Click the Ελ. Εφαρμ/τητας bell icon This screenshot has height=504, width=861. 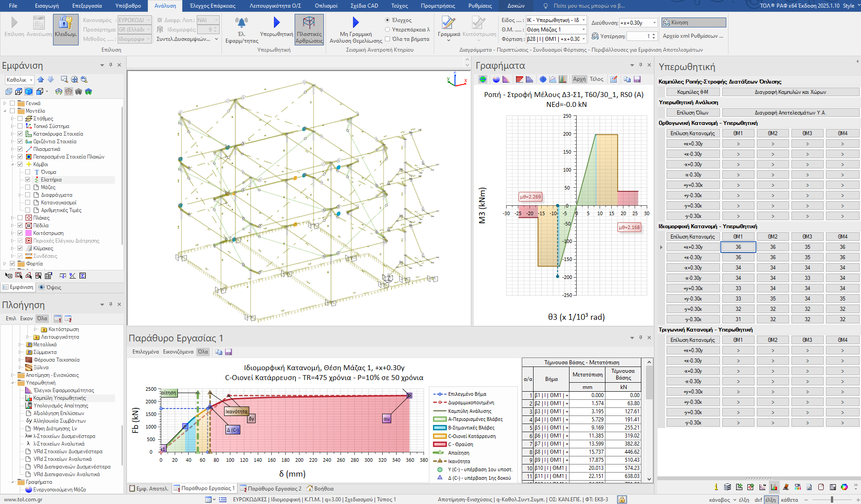point(242,22)
